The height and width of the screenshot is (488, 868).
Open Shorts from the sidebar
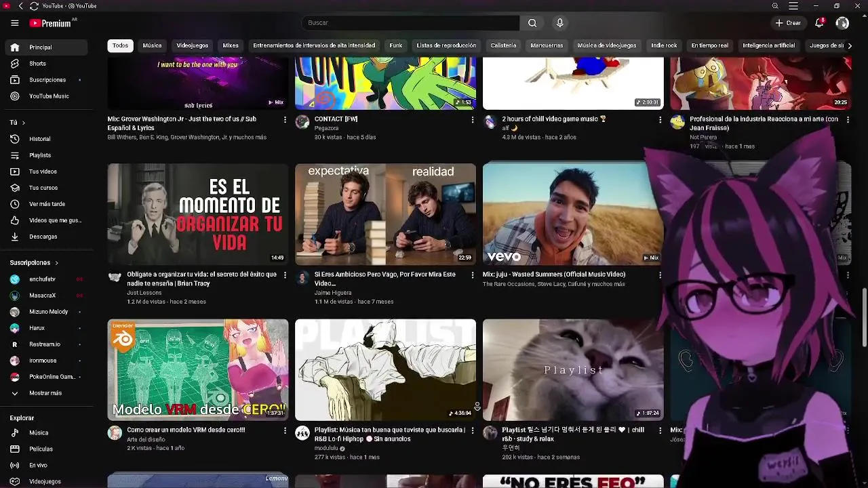pyautogui.click(x=47, y=64)
